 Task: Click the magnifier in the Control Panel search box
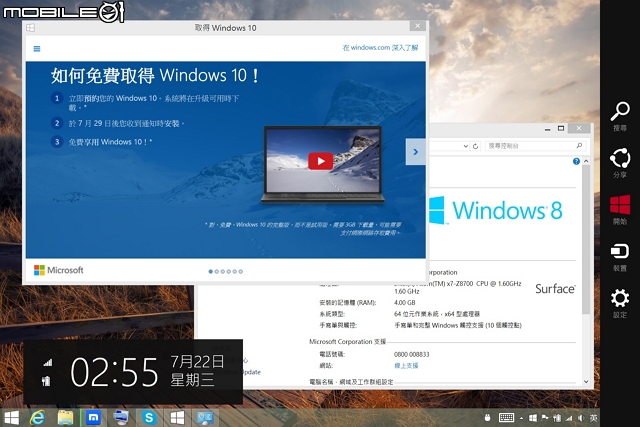pos(579,145)
